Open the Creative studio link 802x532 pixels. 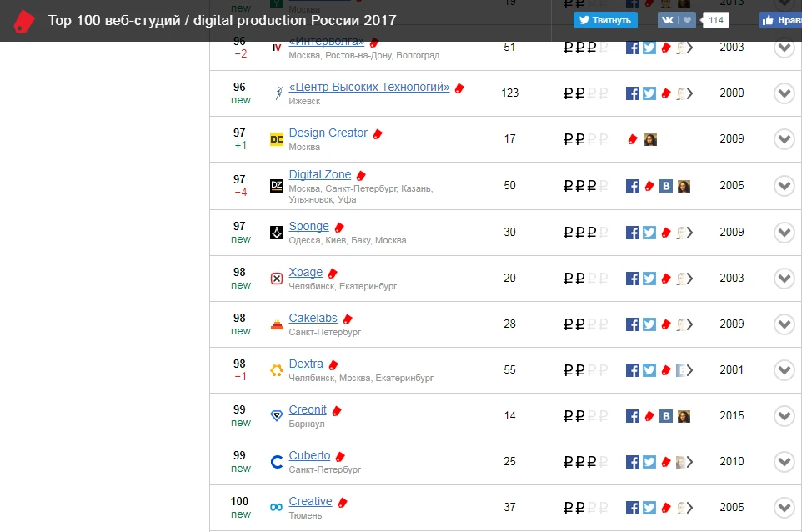pyautogui.click(x=310, y=502)
